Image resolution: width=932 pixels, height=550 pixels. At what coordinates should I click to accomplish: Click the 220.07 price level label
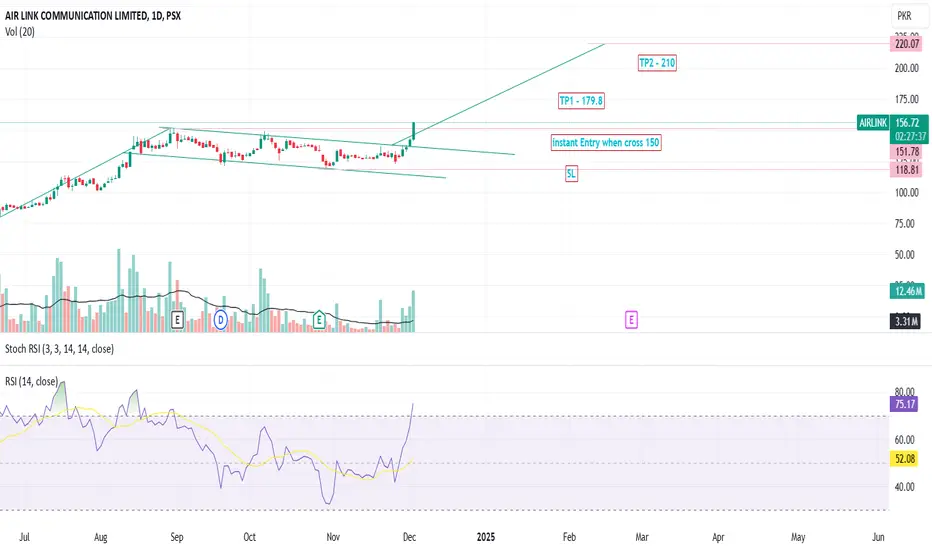point(907,43)
